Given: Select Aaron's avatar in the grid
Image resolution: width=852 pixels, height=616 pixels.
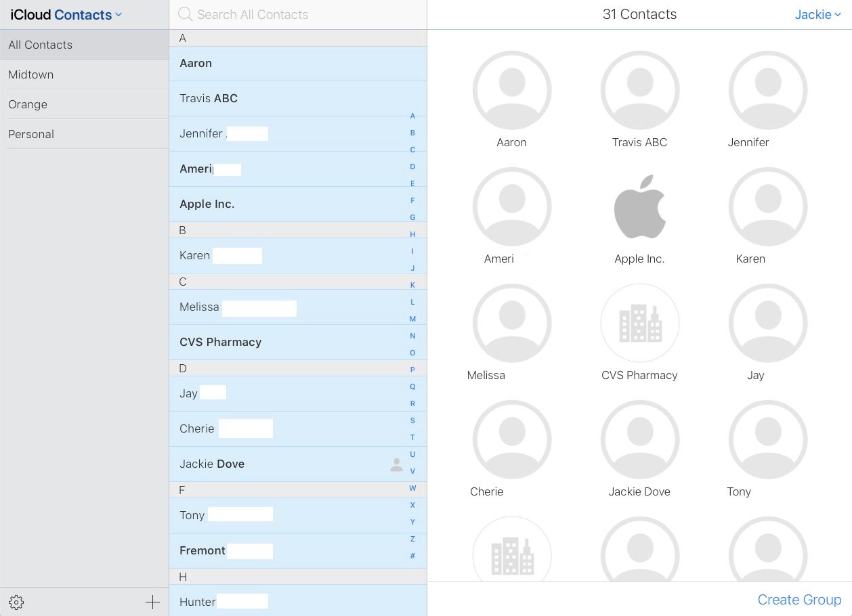Looking at the screenshot, I should [511, 90].
